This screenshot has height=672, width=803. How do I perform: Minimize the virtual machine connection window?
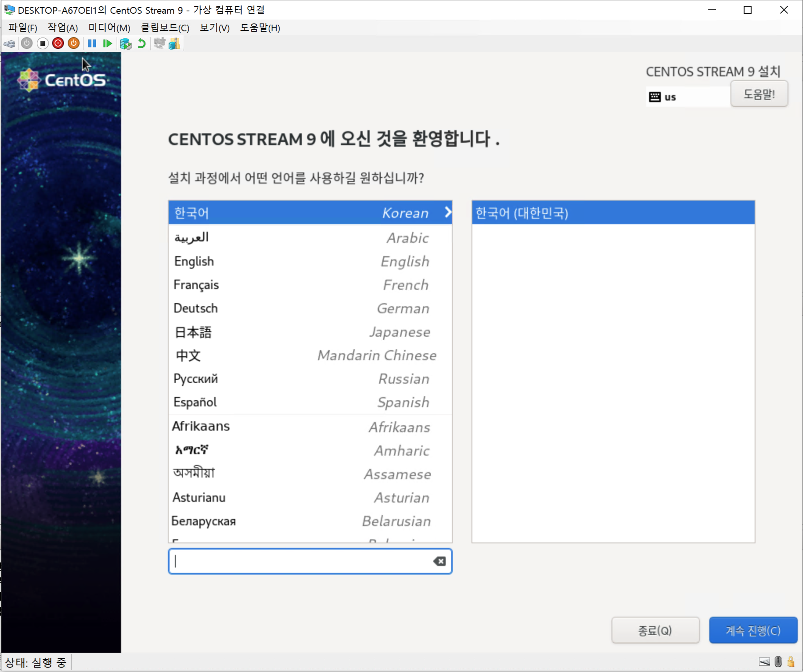(712, 10)
